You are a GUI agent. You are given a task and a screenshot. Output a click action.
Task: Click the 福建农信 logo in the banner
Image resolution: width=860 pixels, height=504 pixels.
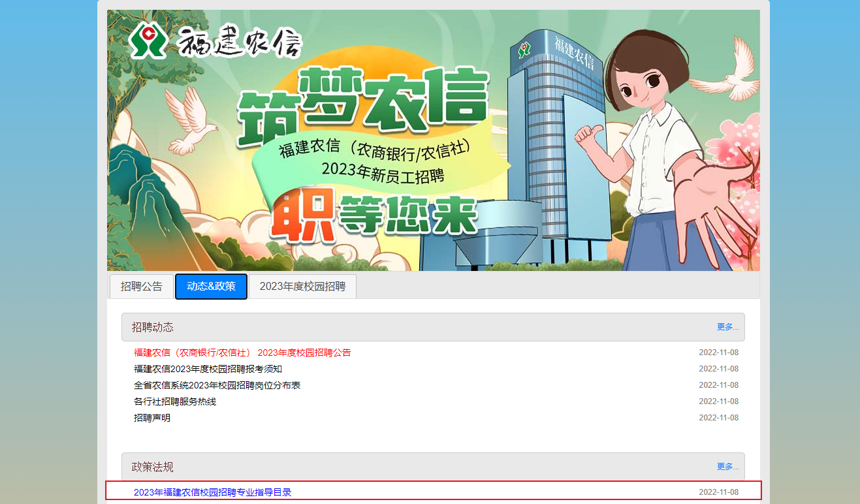coord(215,40)
